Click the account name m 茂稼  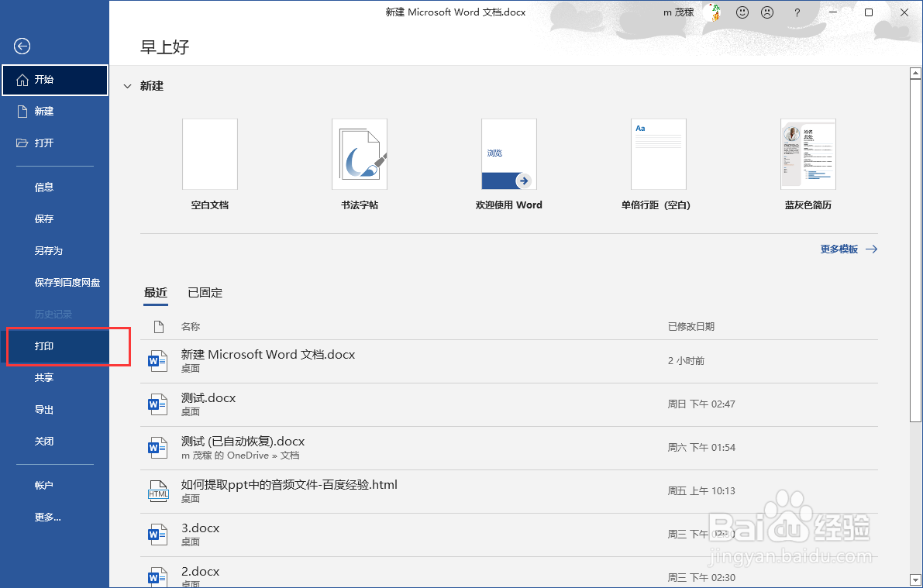[679, 12]
